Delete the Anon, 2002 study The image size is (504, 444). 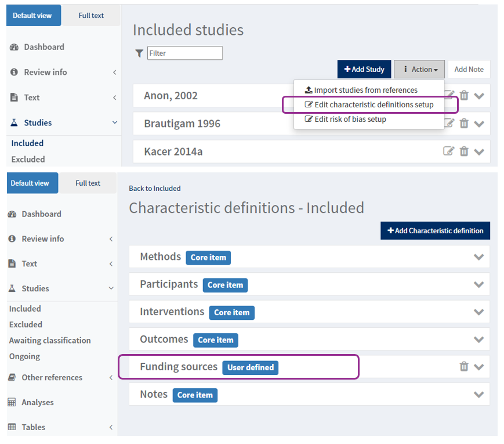pyautogui.click(x=464, y=96)
